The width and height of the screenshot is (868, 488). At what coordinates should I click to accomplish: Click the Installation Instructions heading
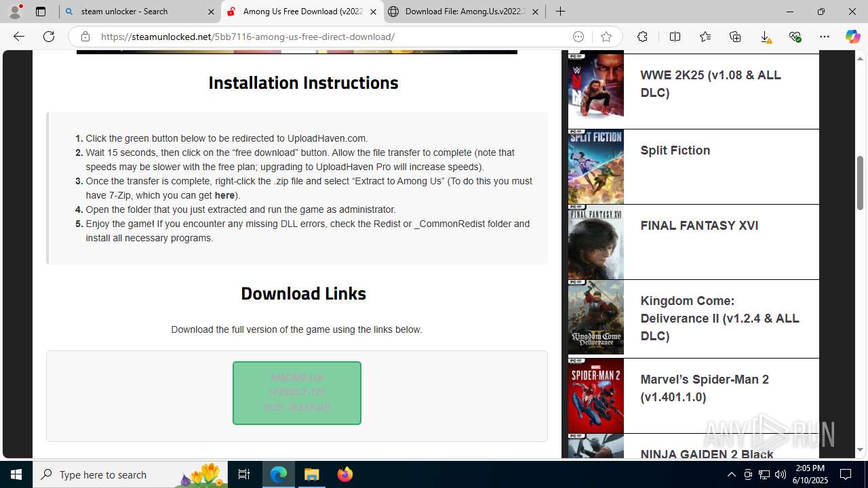click(303, 83)
